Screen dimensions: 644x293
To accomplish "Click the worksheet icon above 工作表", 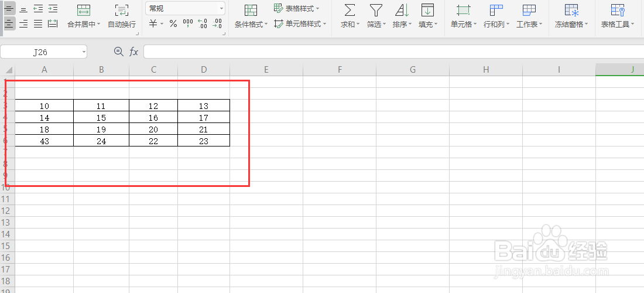I will [529, 11].
